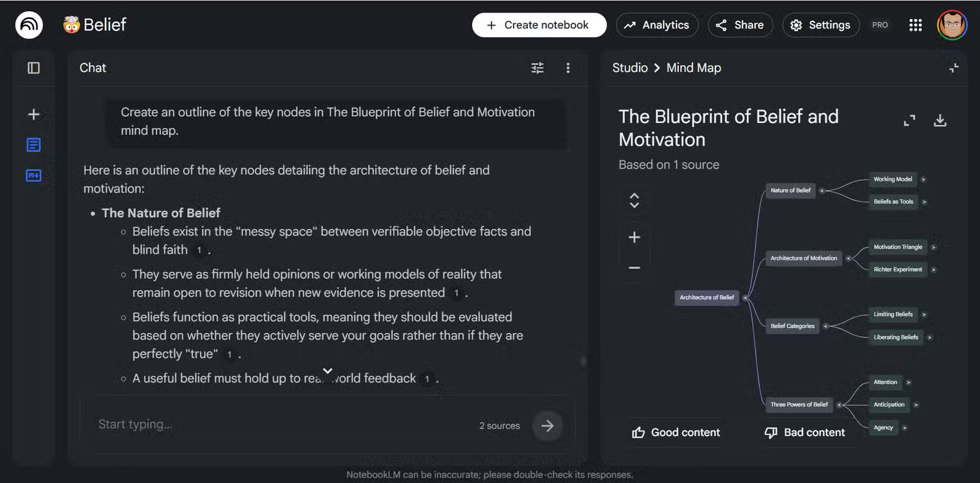Expand mind map to full screen
Image resolution: width=980 pixels, height=483 pixels.
[909, 121]
